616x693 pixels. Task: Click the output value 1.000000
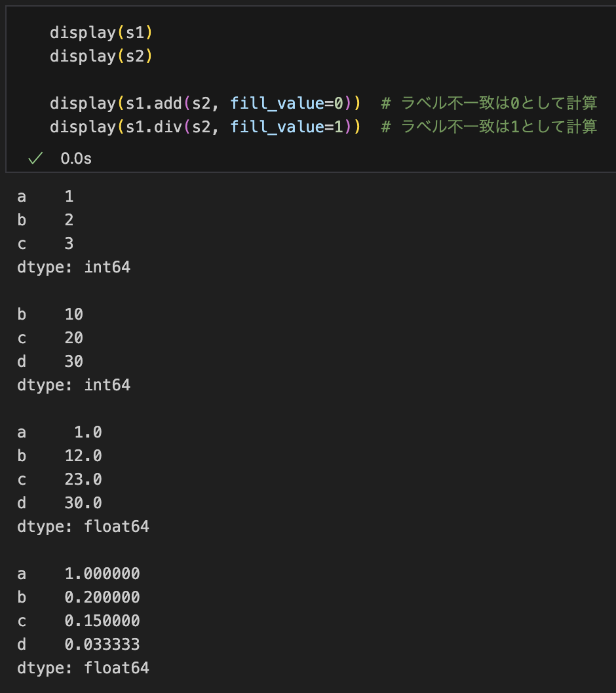[102, 574]
